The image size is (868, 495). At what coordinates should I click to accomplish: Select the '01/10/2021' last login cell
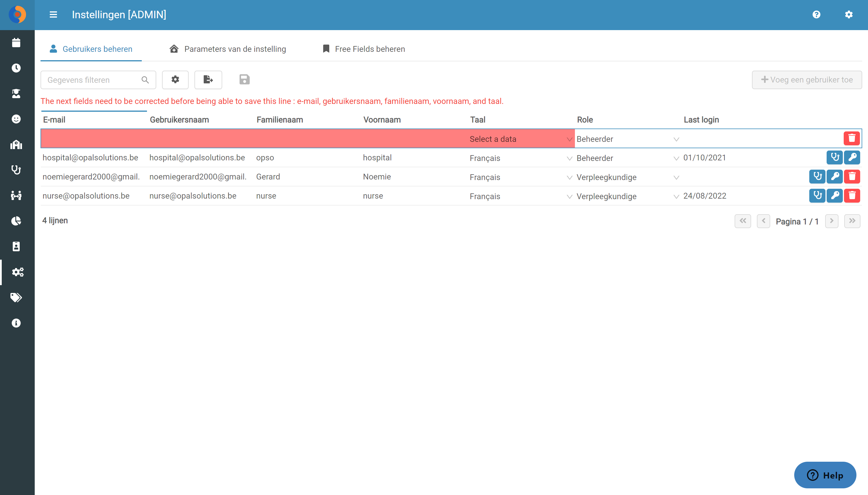[x=705, y=158]
